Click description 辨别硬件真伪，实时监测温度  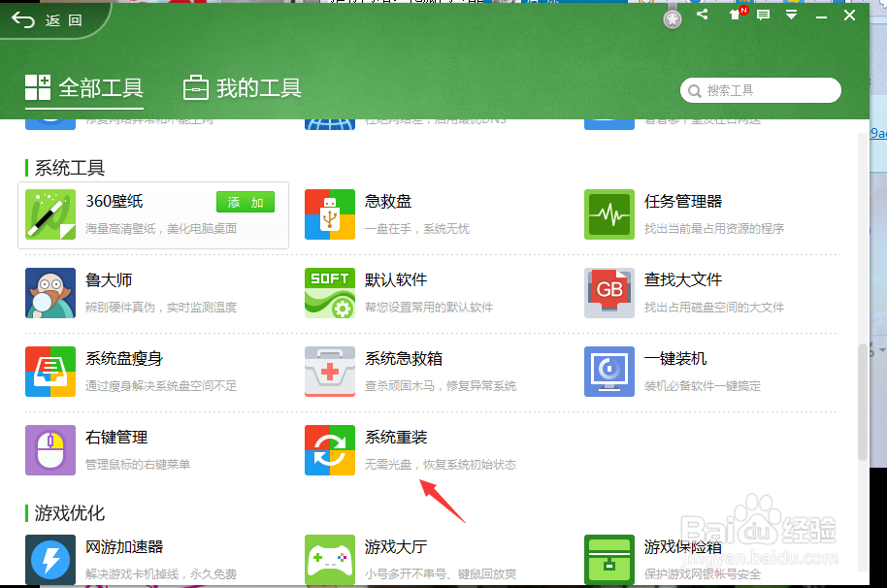point(161,307)
